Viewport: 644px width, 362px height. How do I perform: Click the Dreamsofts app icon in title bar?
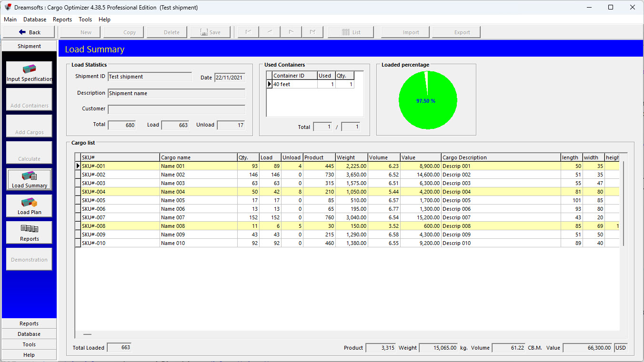8,7
